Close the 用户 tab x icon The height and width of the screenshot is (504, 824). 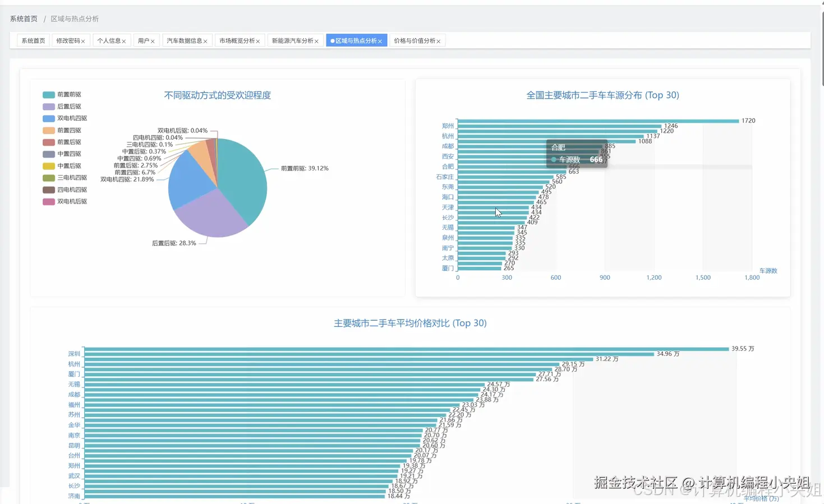pyautogui.click(x=153, y=41)
